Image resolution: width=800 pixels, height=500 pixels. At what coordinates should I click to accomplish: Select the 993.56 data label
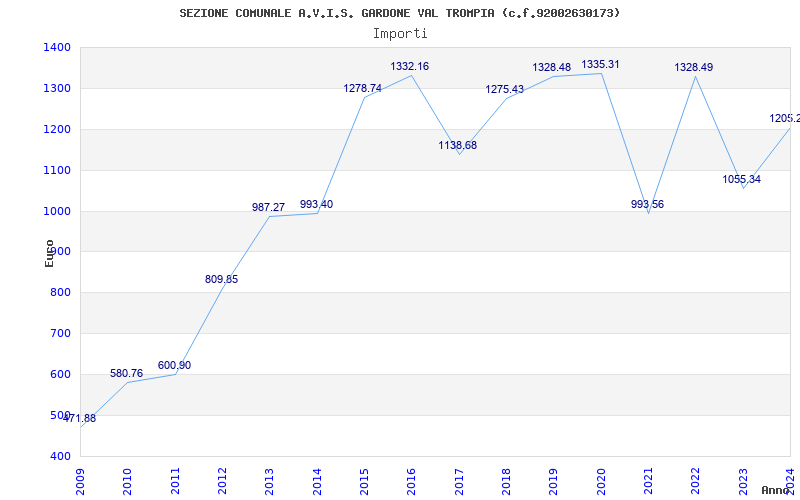[x=647, y=204]
